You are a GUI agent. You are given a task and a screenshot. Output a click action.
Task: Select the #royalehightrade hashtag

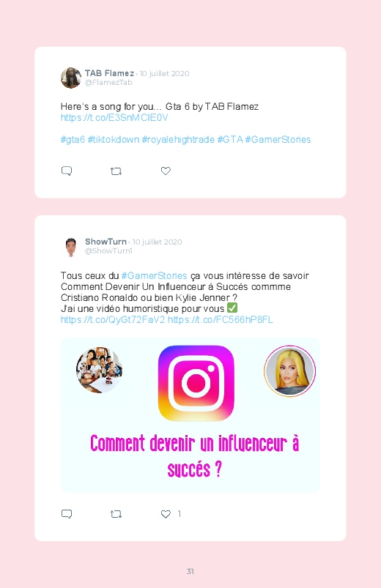(178, 140)
